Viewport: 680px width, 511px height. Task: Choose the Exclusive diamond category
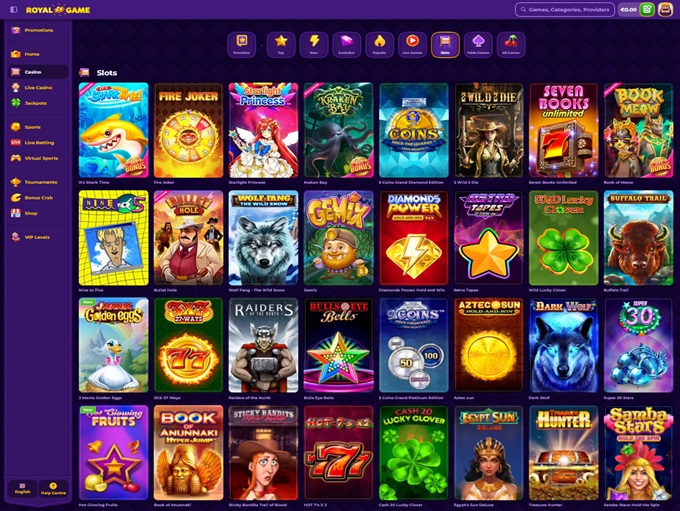point(347,45)
